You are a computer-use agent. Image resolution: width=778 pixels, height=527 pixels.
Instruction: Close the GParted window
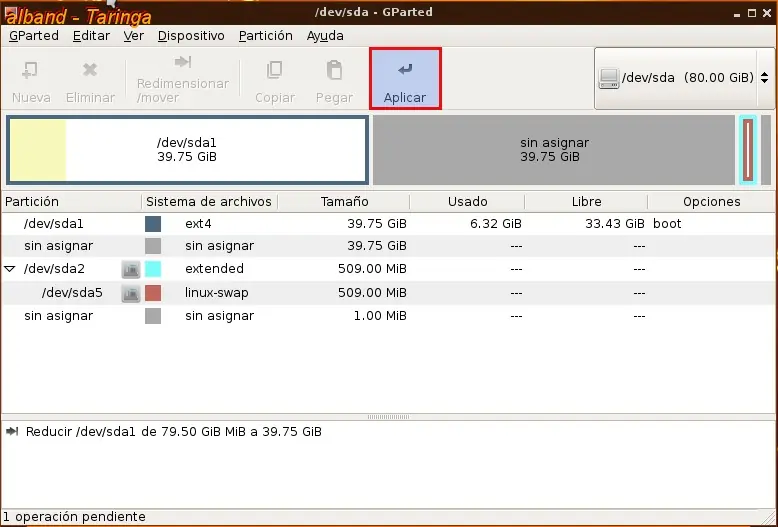767,13
